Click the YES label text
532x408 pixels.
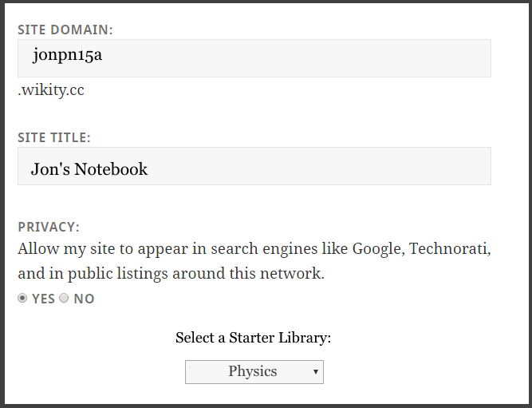tap(43, 299)
